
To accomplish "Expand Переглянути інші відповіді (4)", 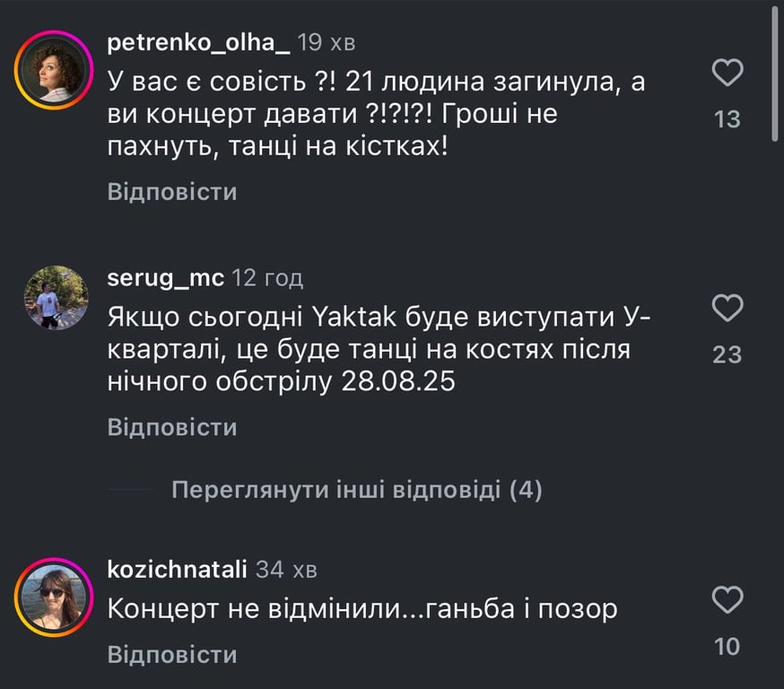I will pos(356,490).
